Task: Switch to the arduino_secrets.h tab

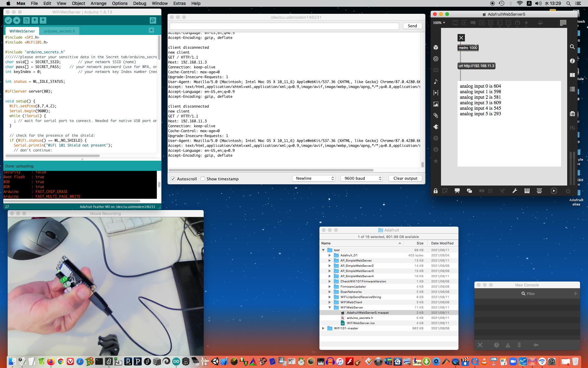Action: coord(59,31)
